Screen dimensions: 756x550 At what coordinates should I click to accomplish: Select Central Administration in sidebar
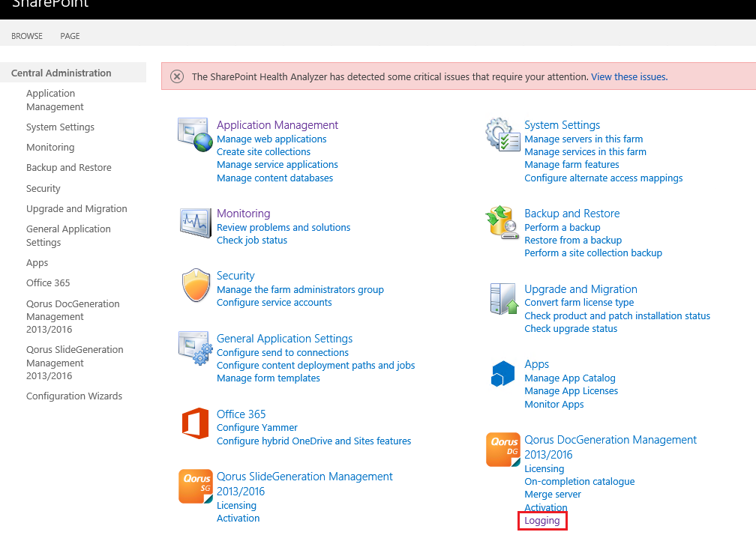click(61, 73)
